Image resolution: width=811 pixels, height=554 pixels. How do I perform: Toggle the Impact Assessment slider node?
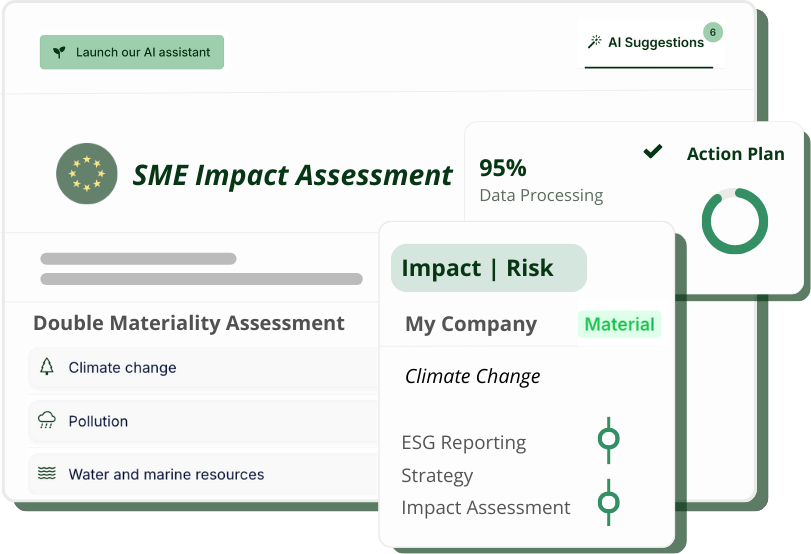pos(608,502)
